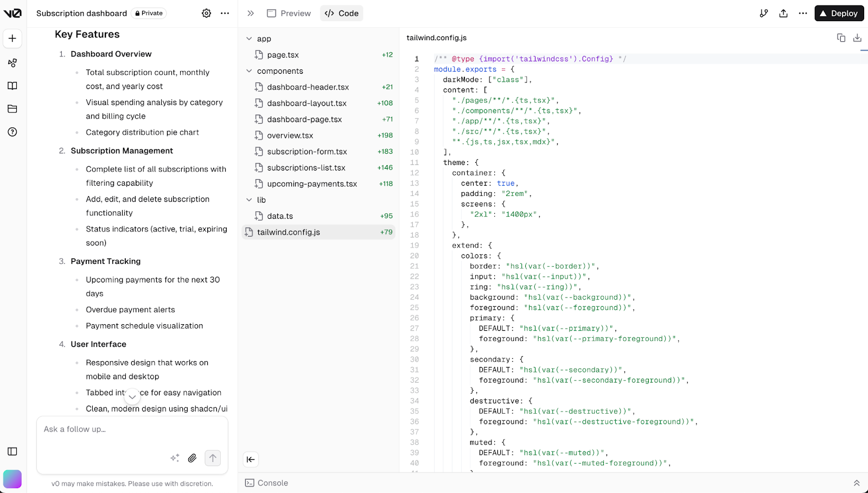The height and width of the screenshot is (493, 868).
Task: Click the Payment Tracking heading text
Action: 106,261
